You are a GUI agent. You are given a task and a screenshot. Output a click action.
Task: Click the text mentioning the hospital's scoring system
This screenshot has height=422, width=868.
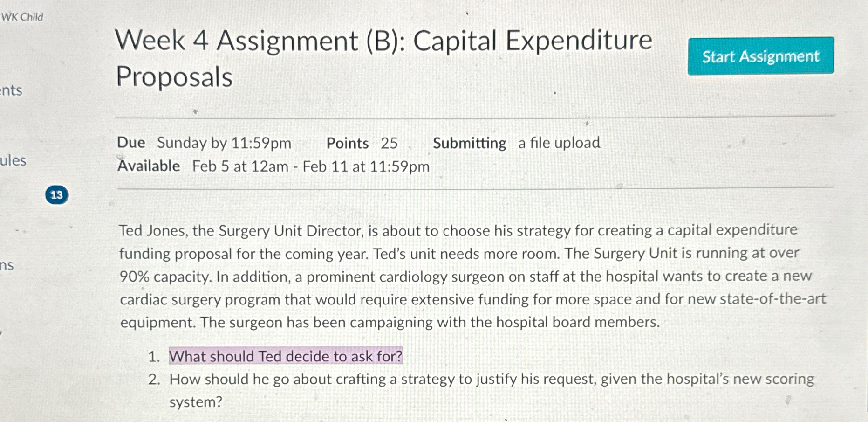coord(764,379)
